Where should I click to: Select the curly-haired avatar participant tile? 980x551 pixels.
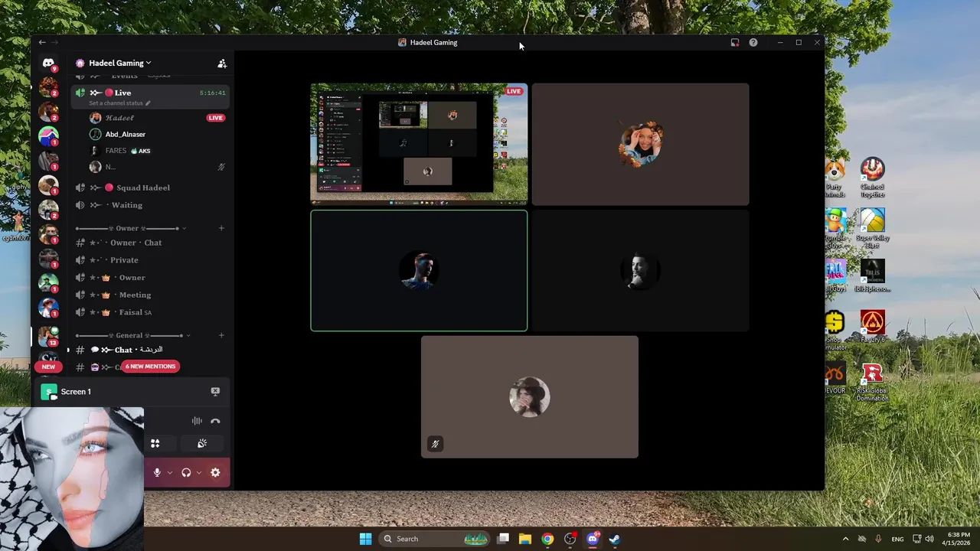[641, 144]
